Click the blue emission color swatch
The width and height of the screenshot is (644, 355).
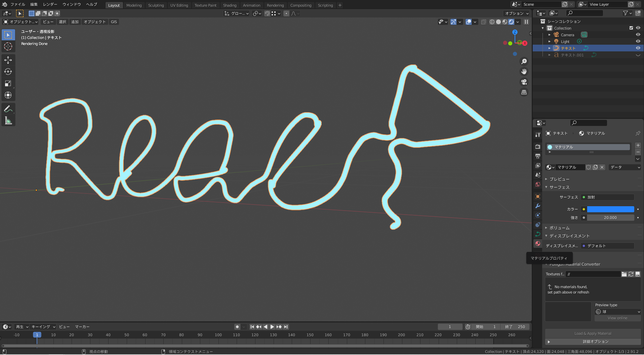click(610, 209)
